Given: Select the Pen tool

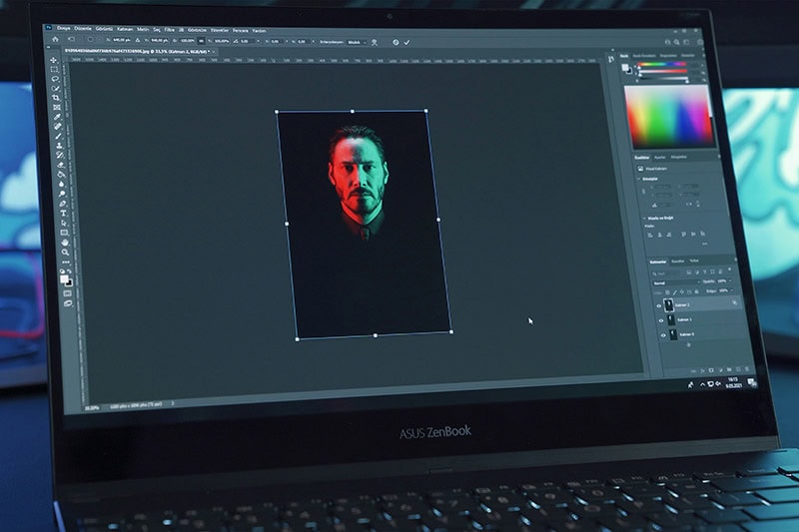Looking at the screenshot, I should (x=63, y=204).
